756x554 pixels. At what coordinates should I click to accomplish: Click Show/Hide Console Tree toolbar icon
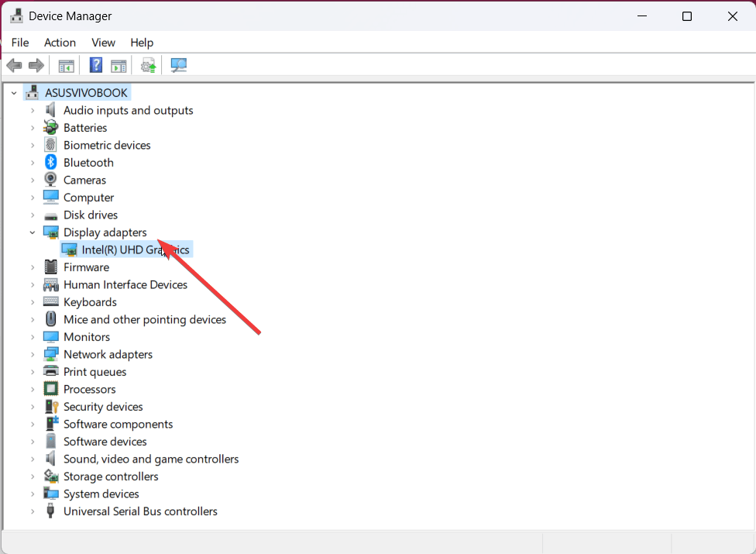pyautogui.click(x=66, y=66)
